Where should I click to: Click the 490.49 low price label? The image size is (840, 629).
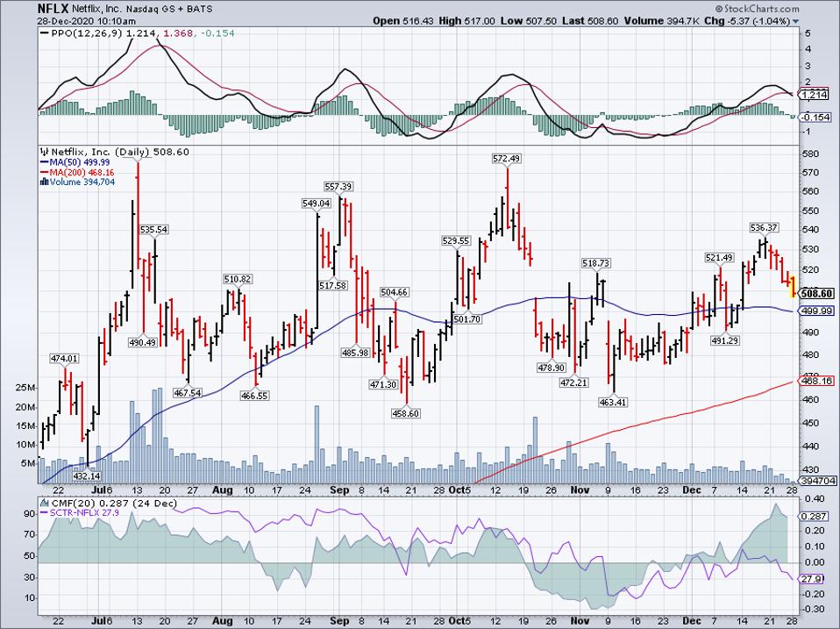tap(143, 342)
